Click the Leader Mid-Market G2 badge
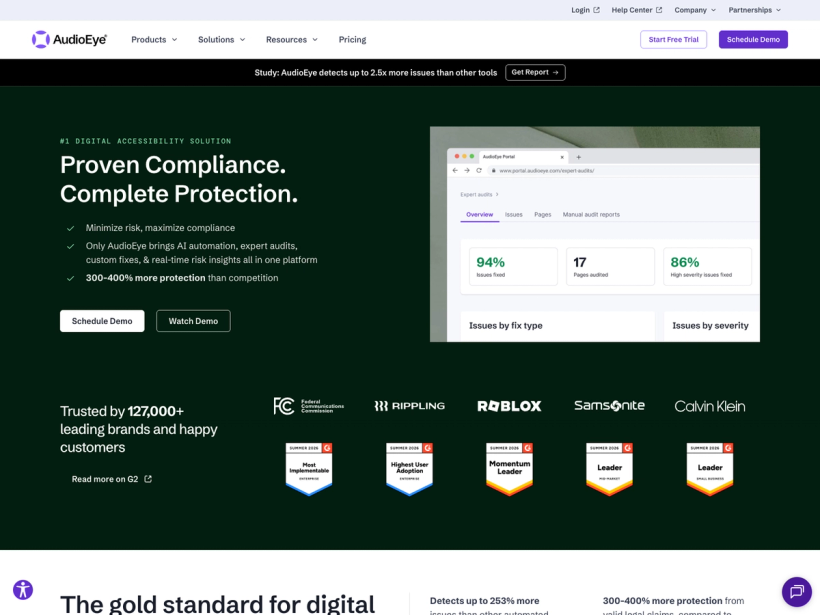Image resolution: width=820 pixels, height=615 pixels. point(609,469)
